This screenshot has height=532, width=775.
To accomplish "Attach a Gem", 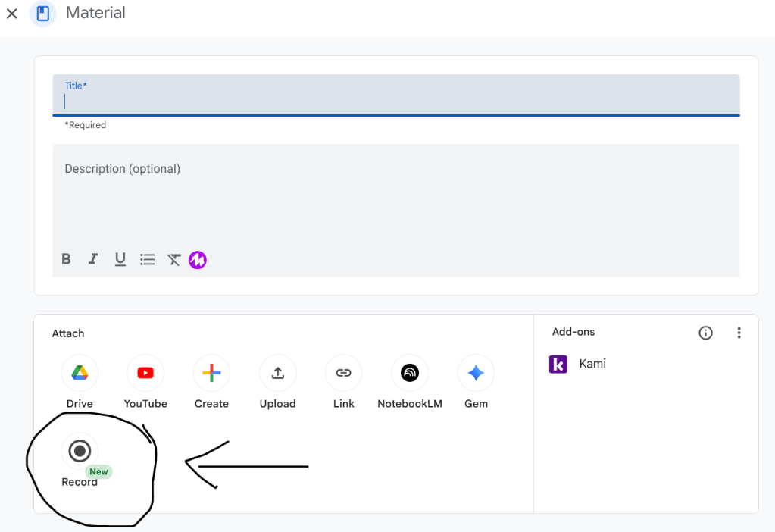I will click(476, 373).
